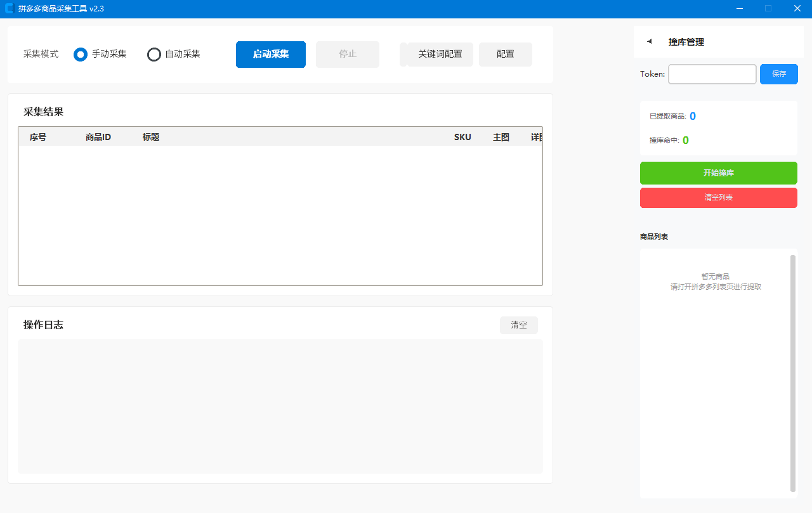This screenshot has height=513, width=812.
Task: Click the app logo in the title bar
Action: [x=10, y=9]
